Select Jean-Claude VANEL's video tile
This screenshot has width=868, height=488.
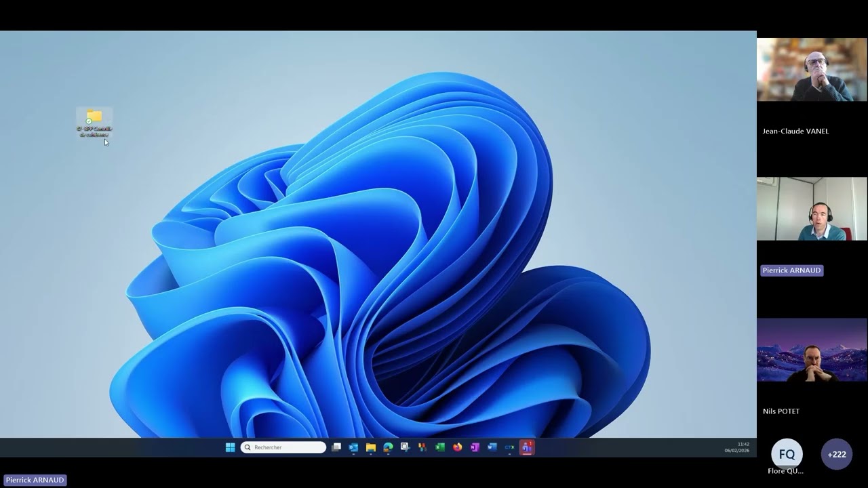[812, 70]
